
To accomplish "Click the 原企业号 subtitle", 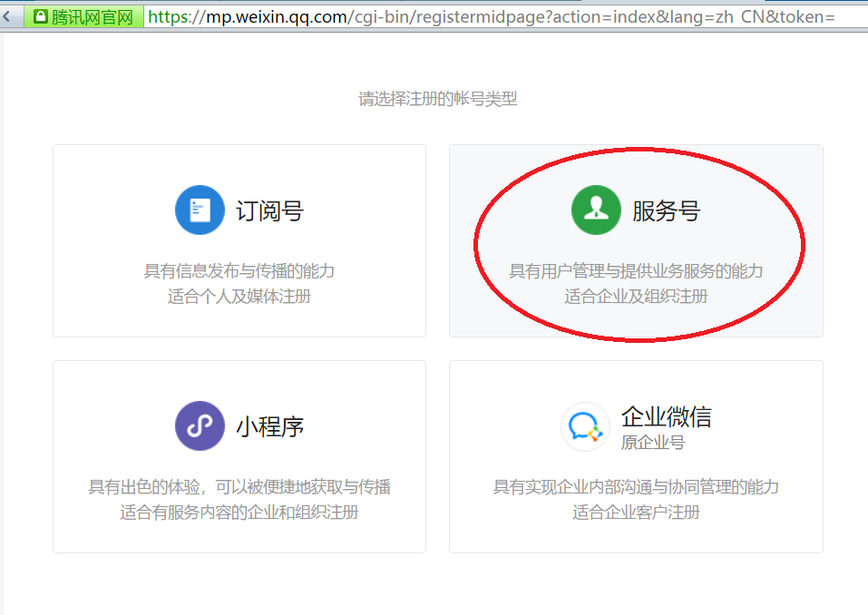I will click(x=653, y=443).
